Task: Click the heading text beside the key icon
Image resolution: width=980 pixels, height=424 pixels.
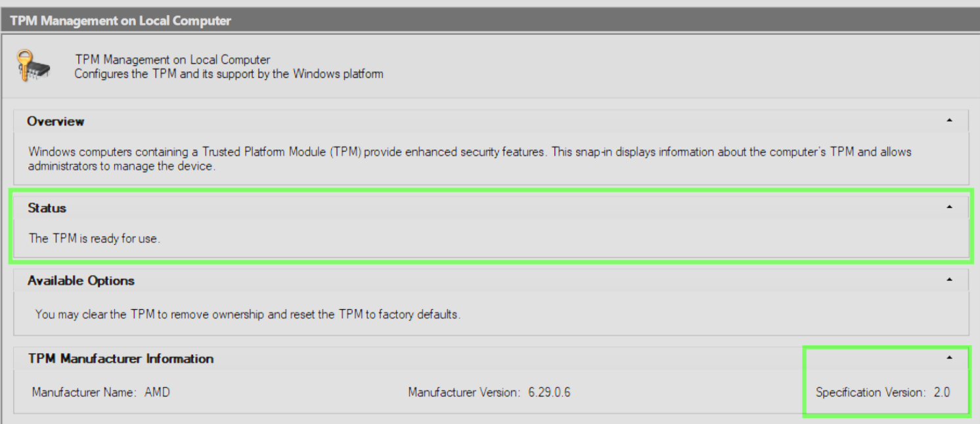Action: (173, 60)
